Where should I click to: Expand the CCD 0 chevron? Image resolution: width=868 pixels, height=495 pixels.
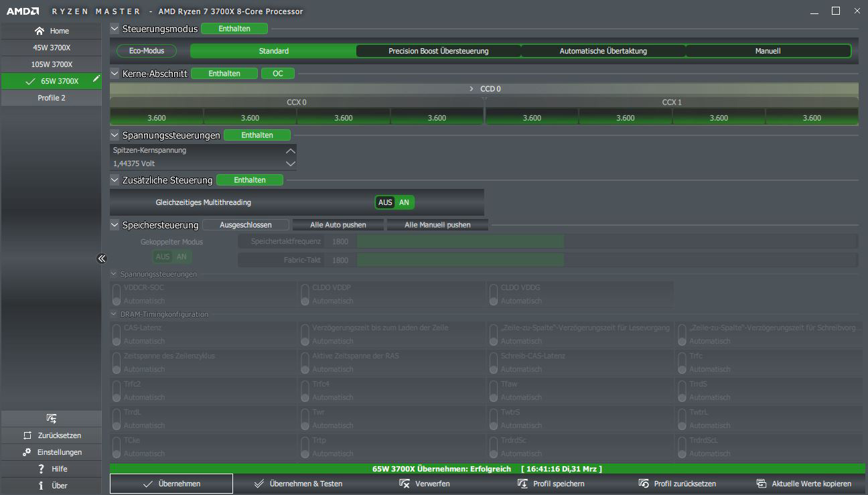472,89
